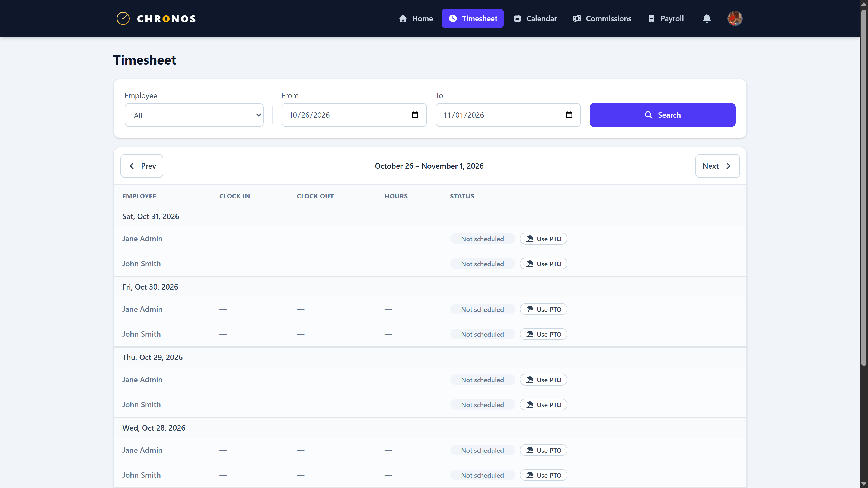Screen dimensions: 868x488
Task: Select the Timesheet nav item
Action: point(473,18)
